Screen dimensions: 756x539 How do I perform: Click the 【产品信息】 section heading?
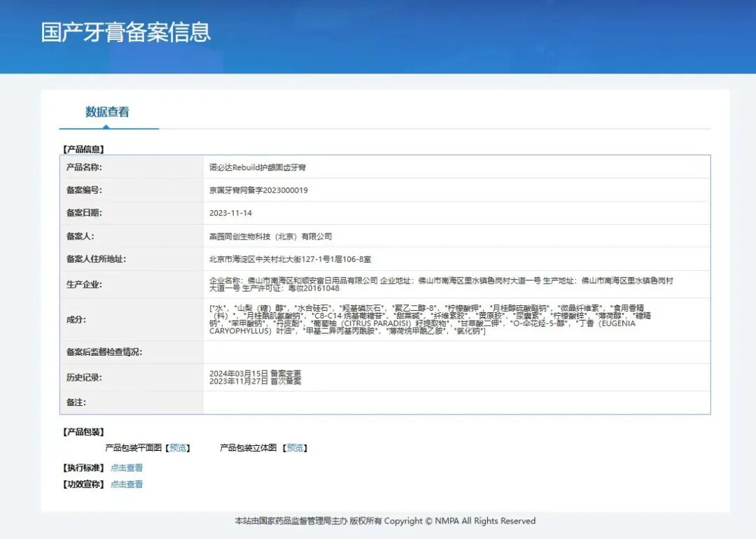coord(83,148)
